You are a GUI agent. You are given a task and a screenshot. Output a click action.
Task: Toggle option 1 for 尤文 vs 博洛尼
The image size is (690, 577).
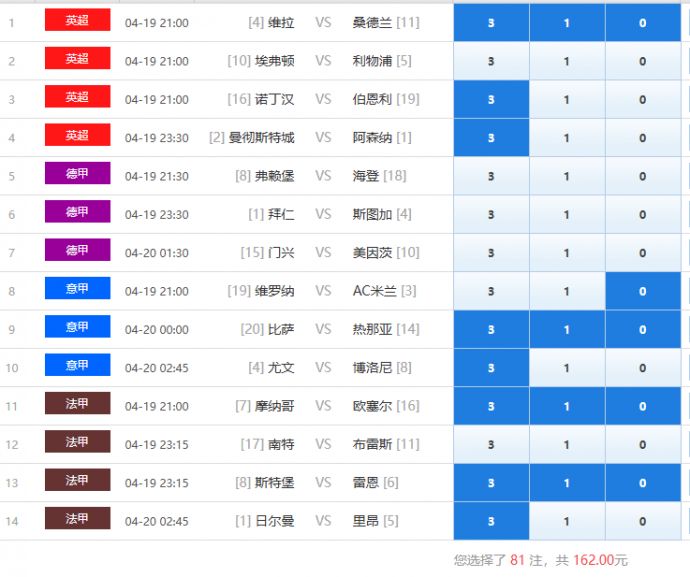566,368
